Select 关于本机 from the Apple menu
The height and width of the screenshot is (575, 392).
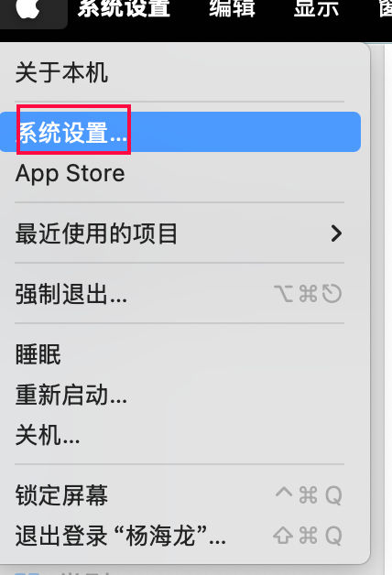[61, 72]
